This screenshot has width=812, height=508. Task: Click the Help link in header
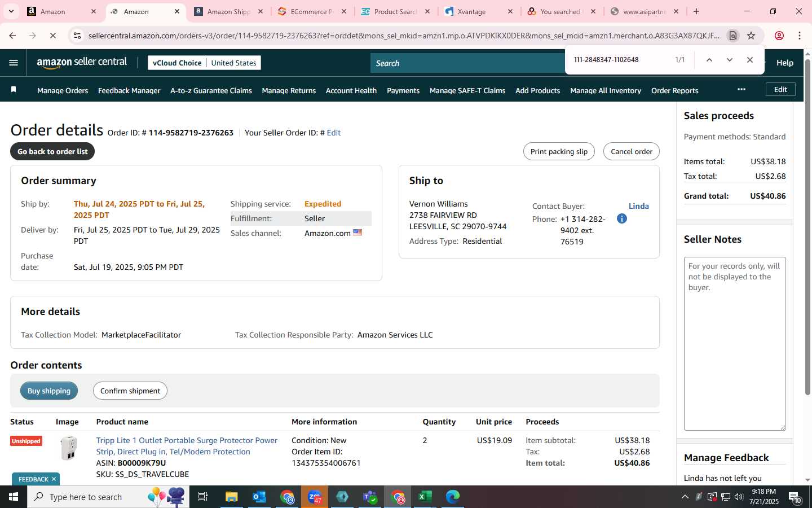point(784,63)
